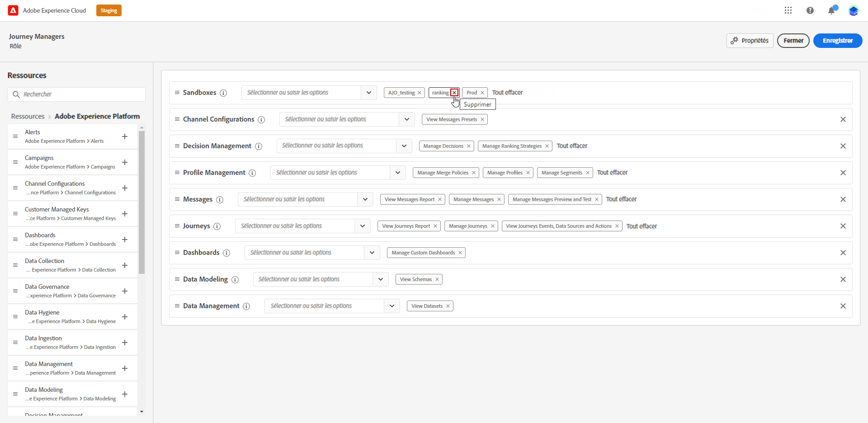
Task: Delete the Decision Management row
Action: (x=843, y=146)
